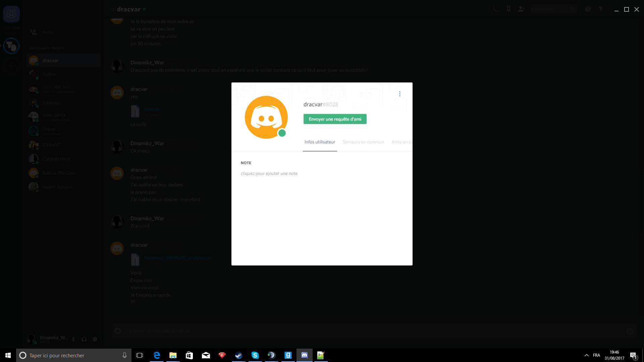Switch to Serveurs en commun tab
644x362 pixels.
tap(363, 142)
